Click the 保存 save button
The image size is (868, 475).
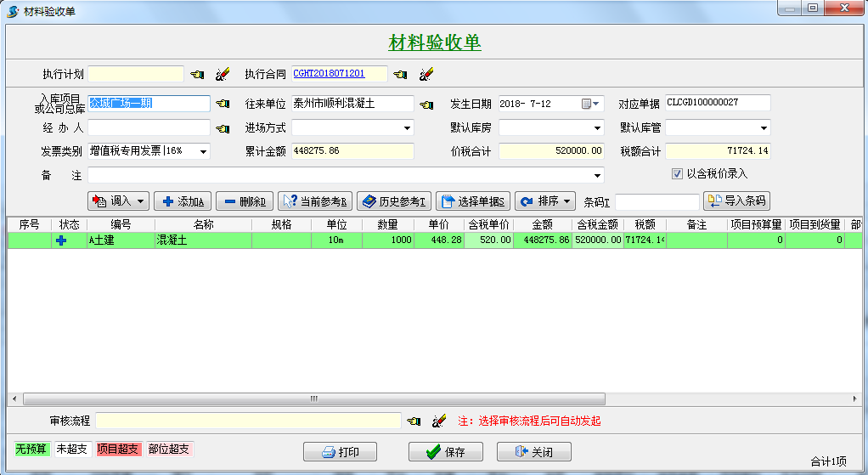click(446, 452)
